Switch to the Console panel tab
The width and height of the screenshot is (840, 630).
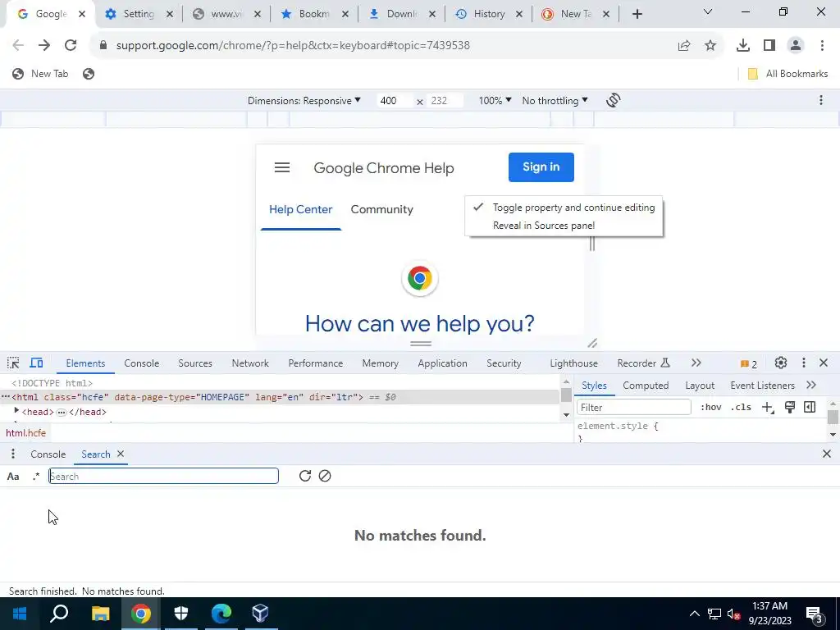point(141,363)
